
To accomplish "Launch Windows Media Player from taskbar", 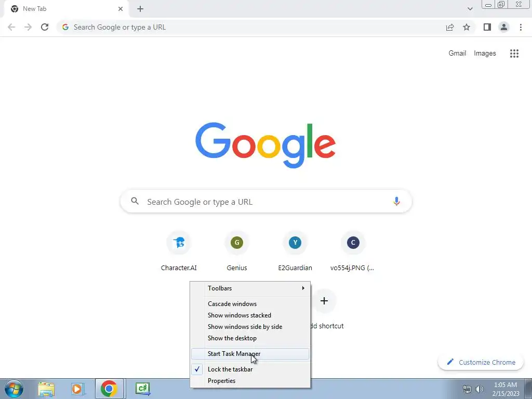I will 77,389.
